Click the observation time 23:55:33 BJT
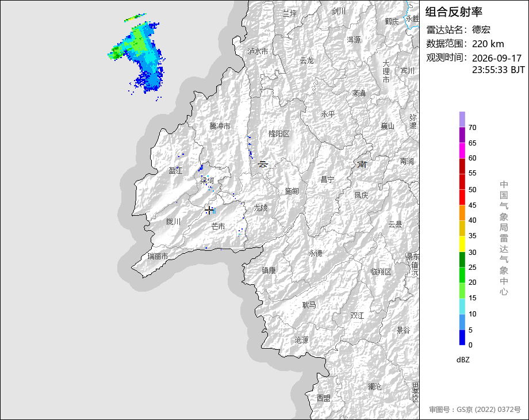The image size is (529, 420). pyautogui.click(x=499, y=70)
